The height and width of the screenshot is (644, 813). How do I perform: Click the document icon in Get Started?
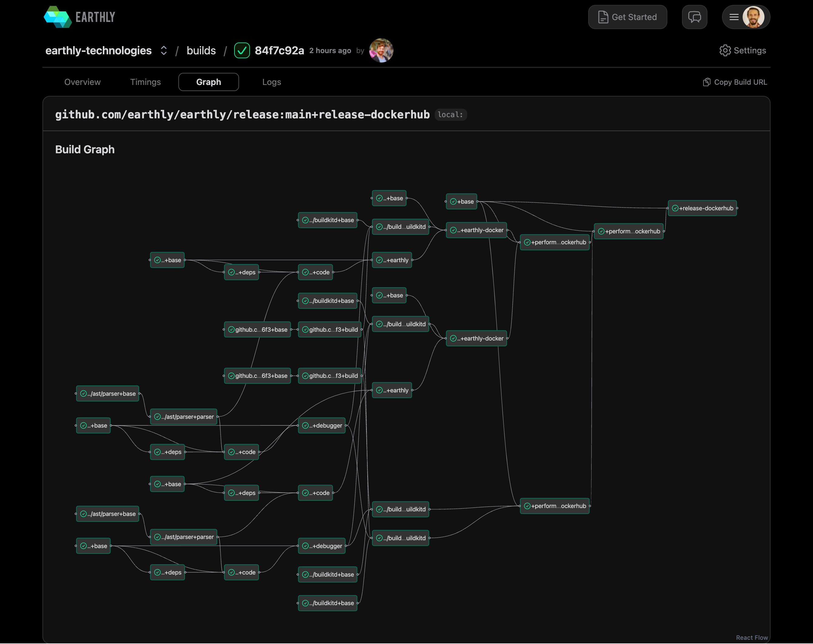[603, 17]
